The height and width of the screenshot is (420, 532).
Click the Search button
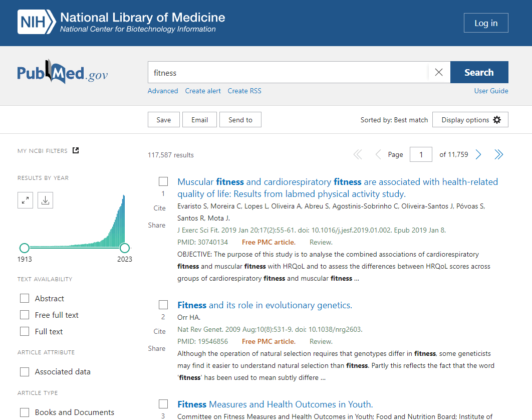pos(479,72)
